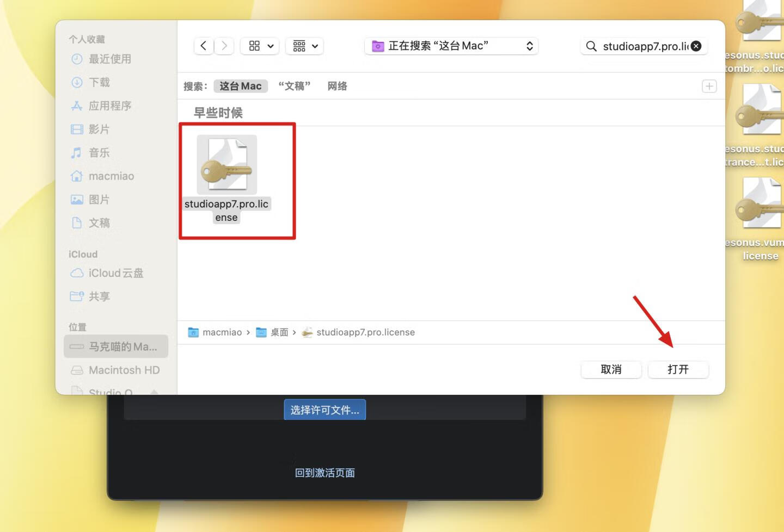
Task: Select the 这台 Mac search scope
Action: click(241, 86)
